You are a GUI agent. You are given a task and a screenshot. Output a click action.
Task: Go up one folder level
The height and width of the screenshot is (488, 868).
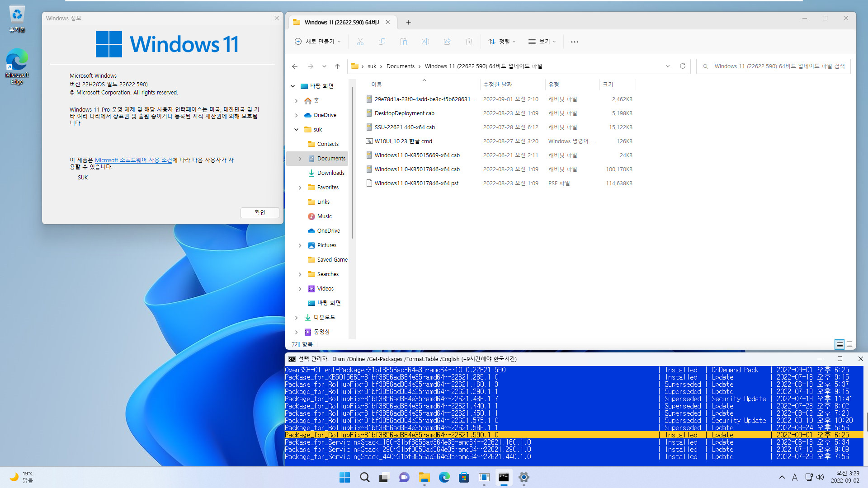pyautogui.click(x=337, y=66)
